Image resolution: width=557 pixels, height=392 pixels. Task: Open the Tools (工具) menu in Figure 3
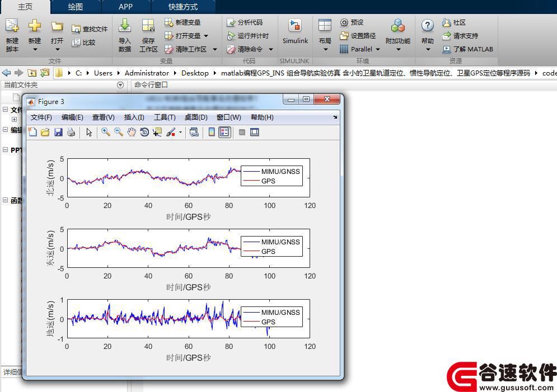tap(165, 117)
